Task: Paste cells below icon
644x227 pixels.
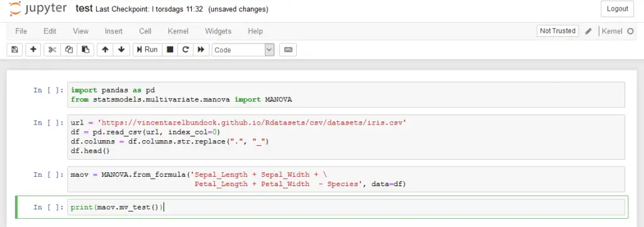Action: click(x=86, y=50)
